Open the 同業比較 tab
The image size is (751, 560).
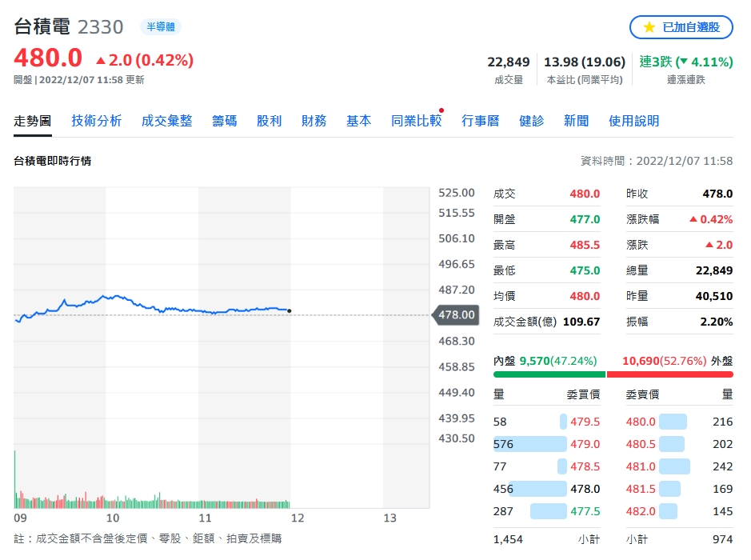(x=416, y=121)
